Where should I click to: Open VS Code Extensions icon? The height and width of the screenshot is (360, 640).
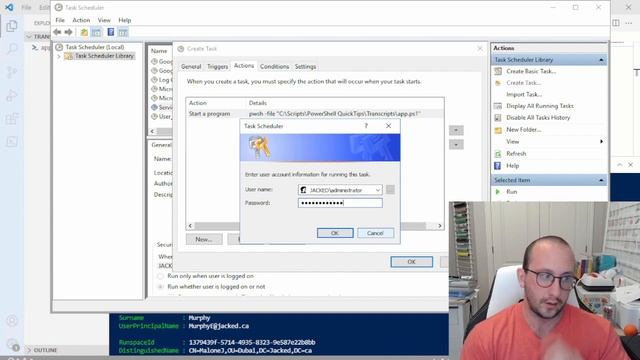tap(12, 119)
